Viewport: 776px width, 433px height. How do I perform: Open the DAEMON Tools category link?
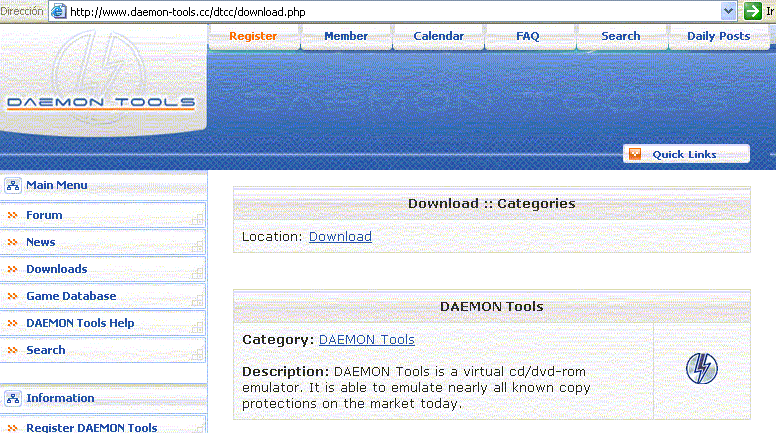[367, 339]
